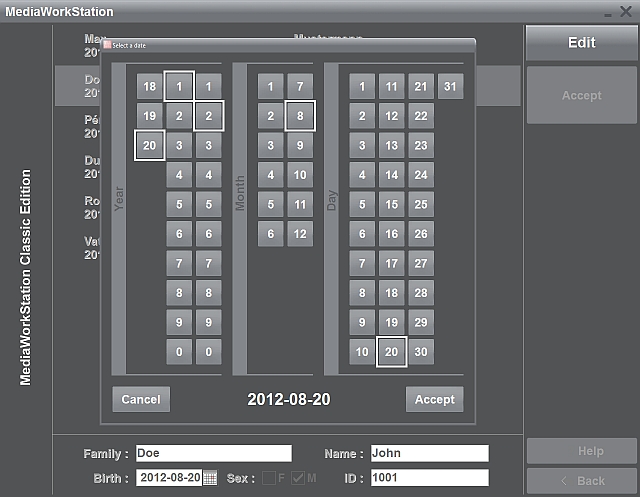The image size is (640, 497).
Task: Open the calendar icon beside Birth field
Action: coord(210,478)
